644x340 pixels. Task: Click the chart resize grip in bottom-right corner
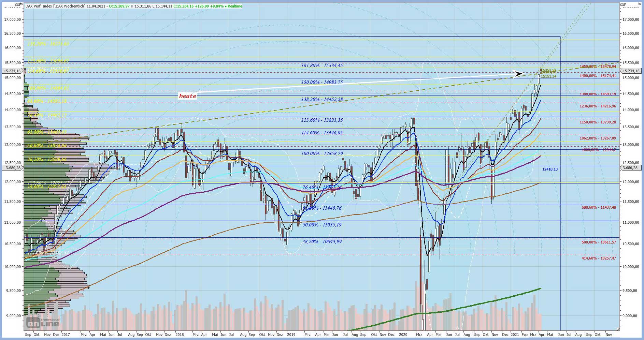click(618, 329)
